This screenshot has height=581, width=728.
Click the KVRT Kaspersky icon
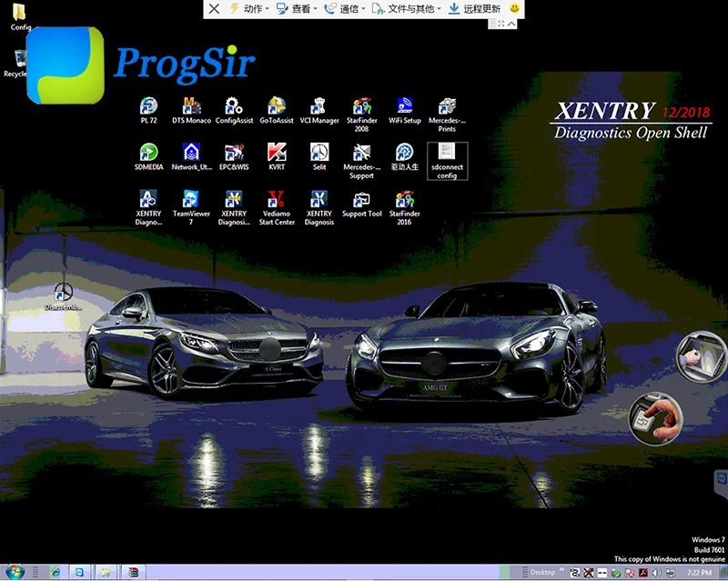tap(277, 157)
